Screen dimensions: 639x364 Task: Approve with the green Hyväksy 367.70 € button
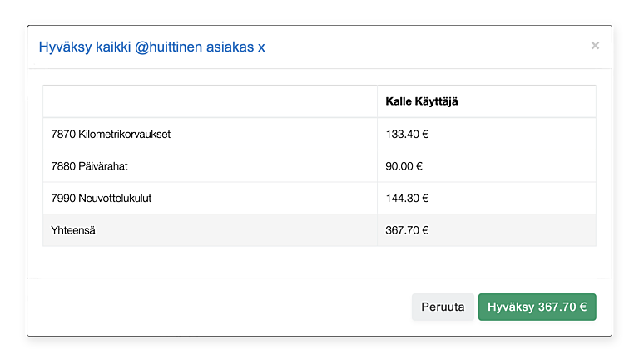click(x=537, y=307)
